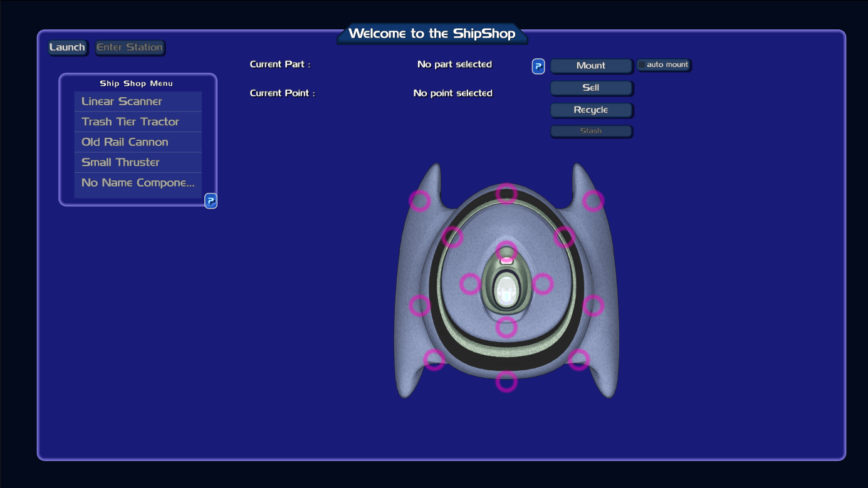Open help icon beside the Mount button

point(538,66)
